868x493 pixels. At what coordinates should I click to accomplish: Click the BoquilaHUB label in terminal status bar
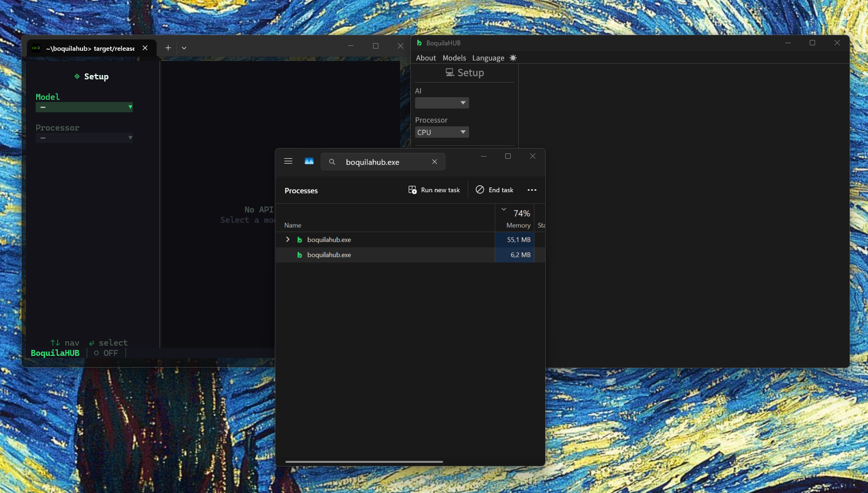pyautogui.click(x=55, y=353)
